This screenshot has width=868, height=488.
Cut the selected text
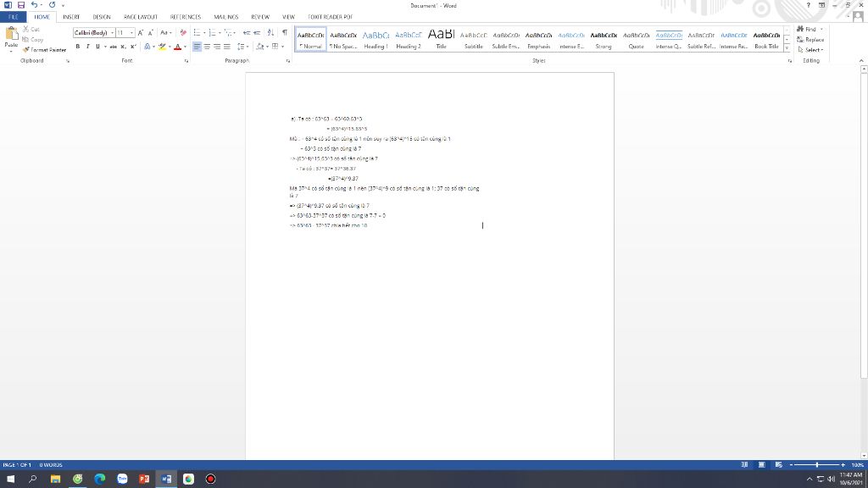31,29
